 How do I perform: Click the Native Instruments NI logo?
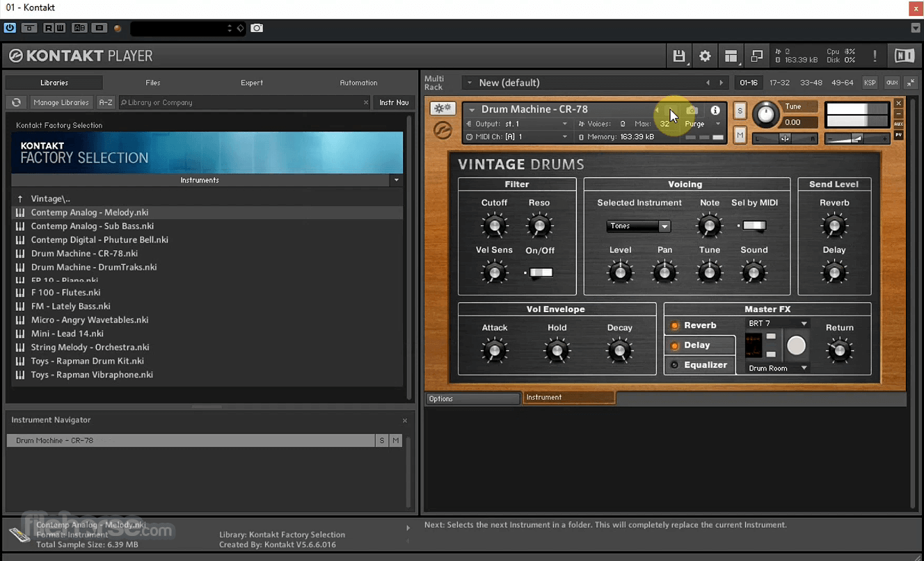pyautogui.click(x=905, y=56)
